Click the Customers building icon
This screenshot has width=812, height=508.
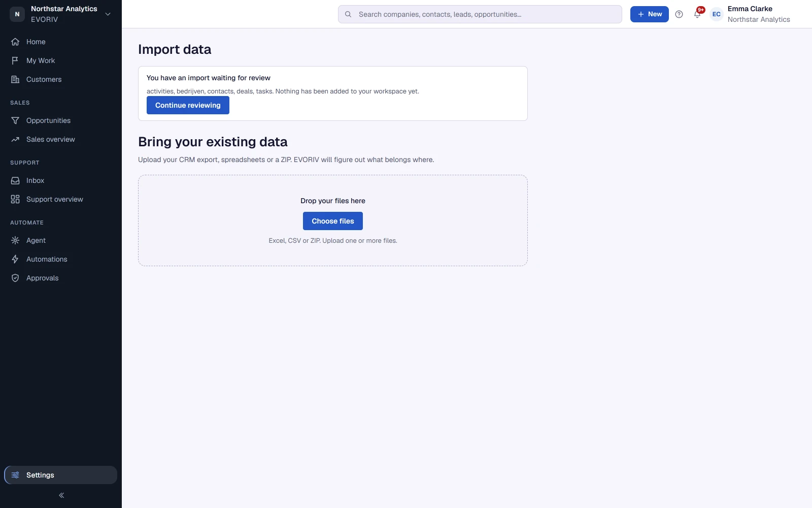coord(15,79)
